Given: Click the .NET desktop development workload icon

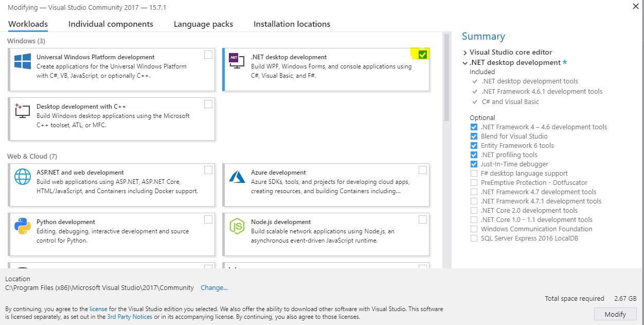Looking at the screenshot, I should coord(237,62).
